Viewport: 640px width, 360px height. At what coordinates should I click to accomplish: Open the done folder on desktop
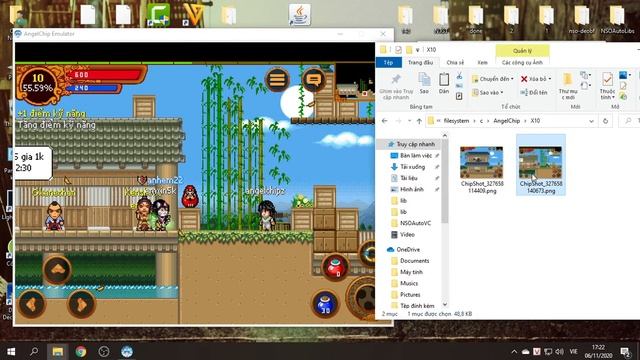click(476, 19)
